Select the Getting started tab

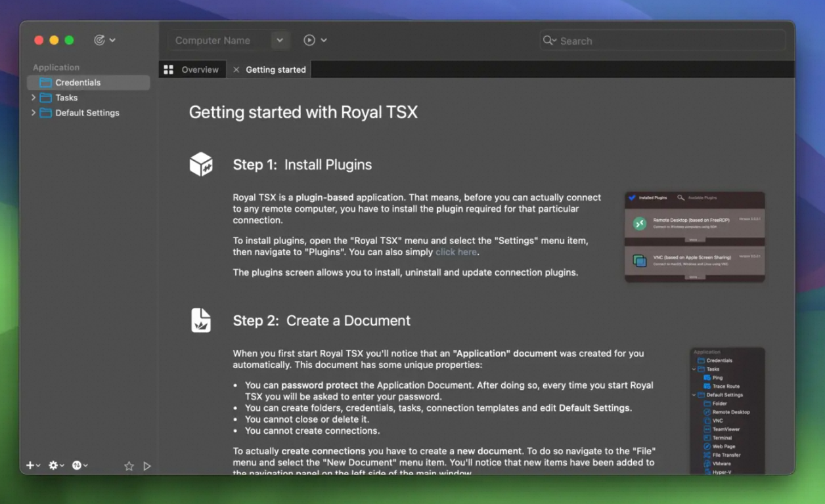click(x=269, y=70)
